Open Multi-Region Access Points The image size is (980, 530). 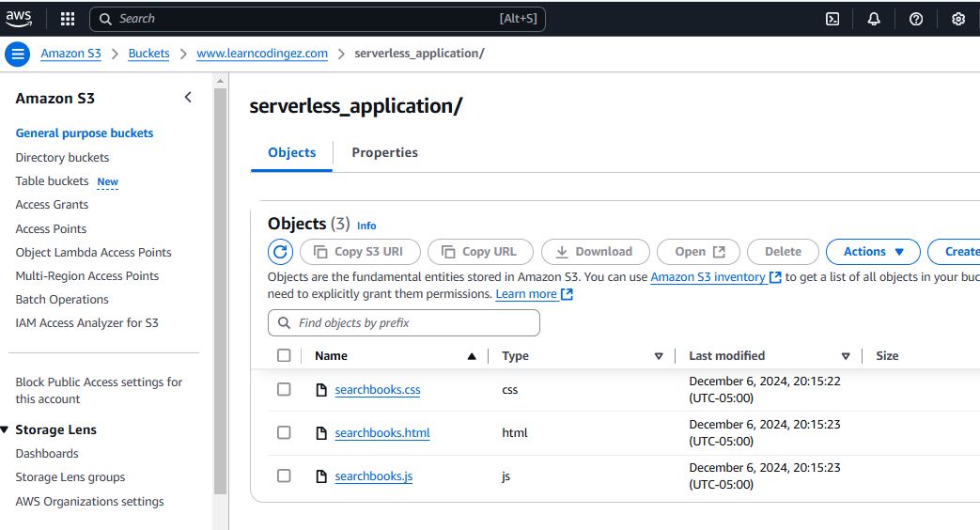[86, 275]
